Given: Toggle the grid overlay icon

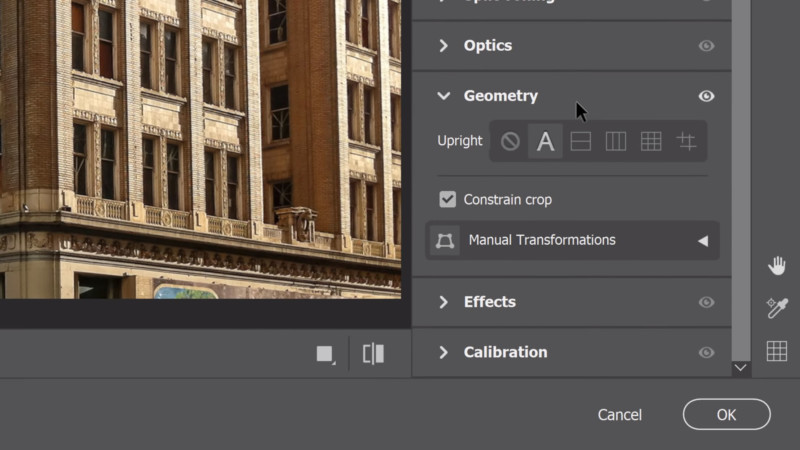Looking at the screenshot, I should pos(777,351).
